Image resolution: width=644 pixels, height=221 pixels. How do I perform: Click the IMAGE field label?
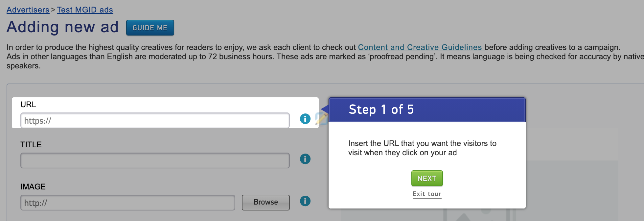(33, 187)
